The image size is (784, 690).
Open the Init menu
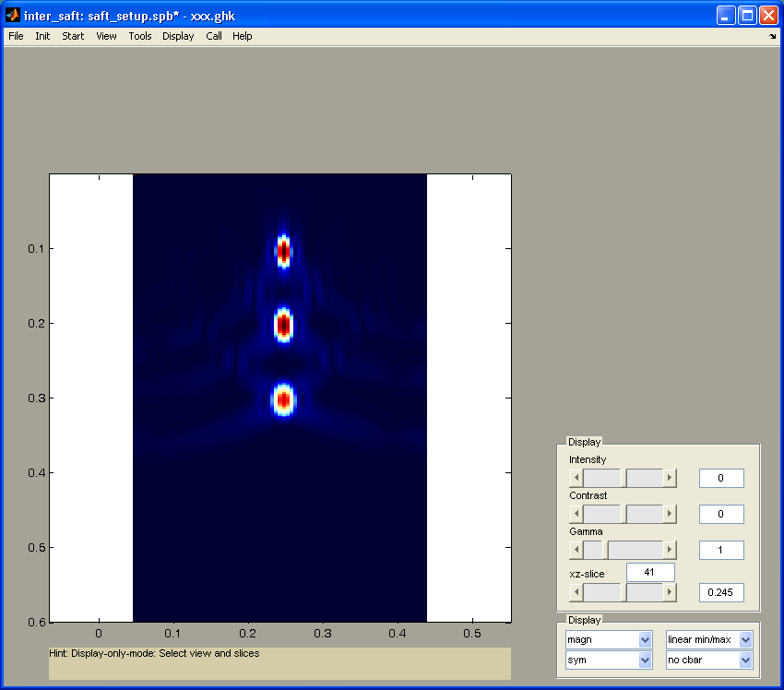(x=42, y=36)
